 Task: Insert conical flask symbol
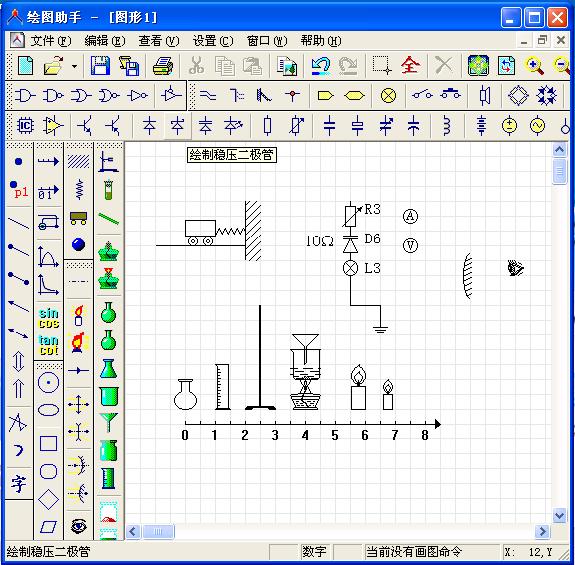pos(108,368)
